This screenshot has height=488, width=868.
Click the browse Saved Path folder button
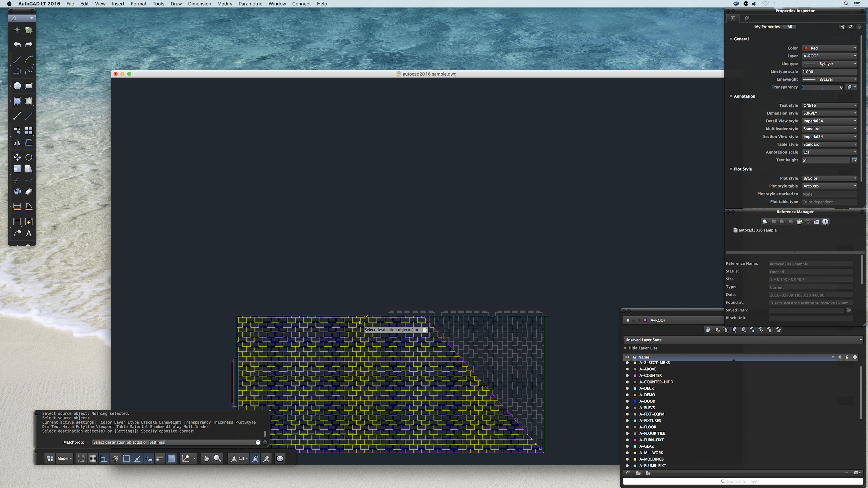click(849, 310)
